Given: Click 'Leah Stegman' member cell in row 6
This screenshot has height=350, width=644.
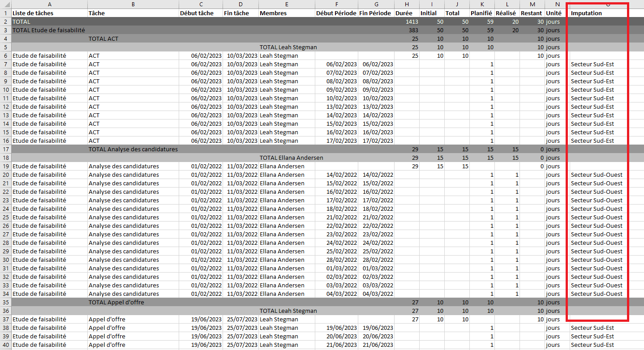Looking at the screenshot, I should coord(287,55).
